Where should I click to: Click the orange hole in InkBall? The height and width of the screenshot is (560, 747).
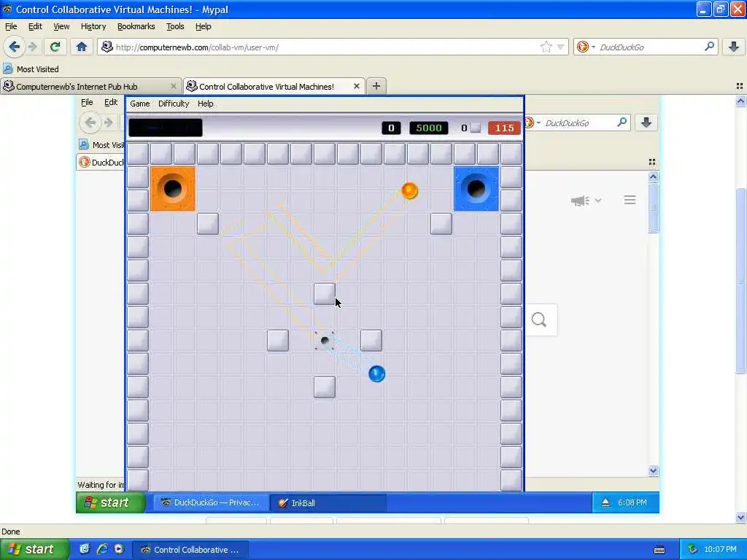tap(172, 189)
